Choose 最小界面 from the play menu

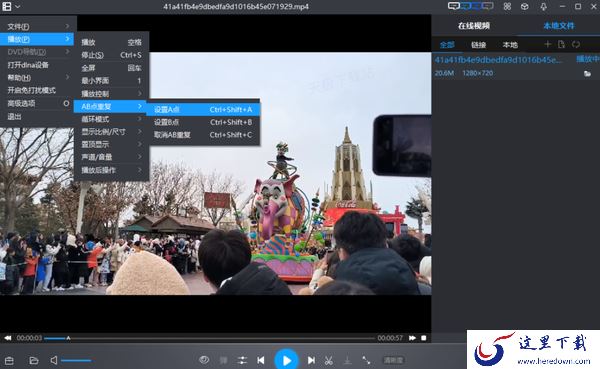[111, 80]
